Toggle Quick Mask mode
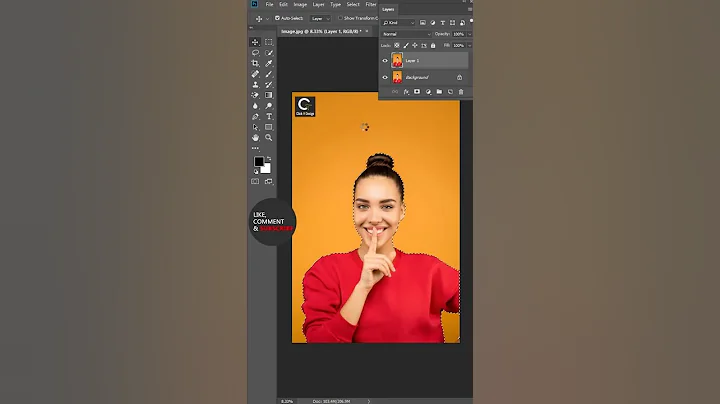The image size is (720, 404). point(255,181)
